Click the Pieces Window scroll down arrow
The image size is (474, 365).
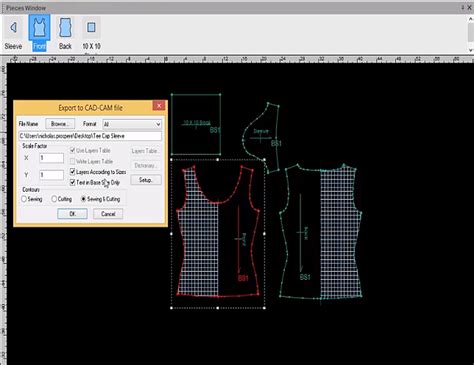pos(471,50)
